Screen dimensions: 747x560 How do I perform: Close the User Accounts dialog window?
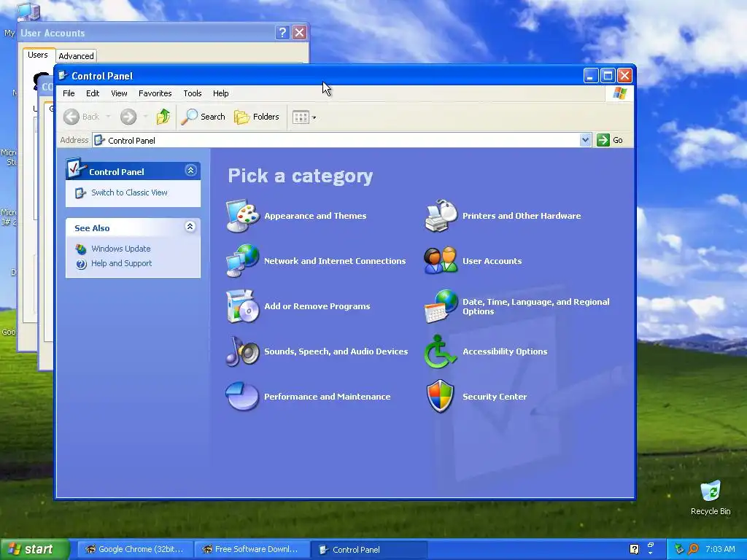299,32
